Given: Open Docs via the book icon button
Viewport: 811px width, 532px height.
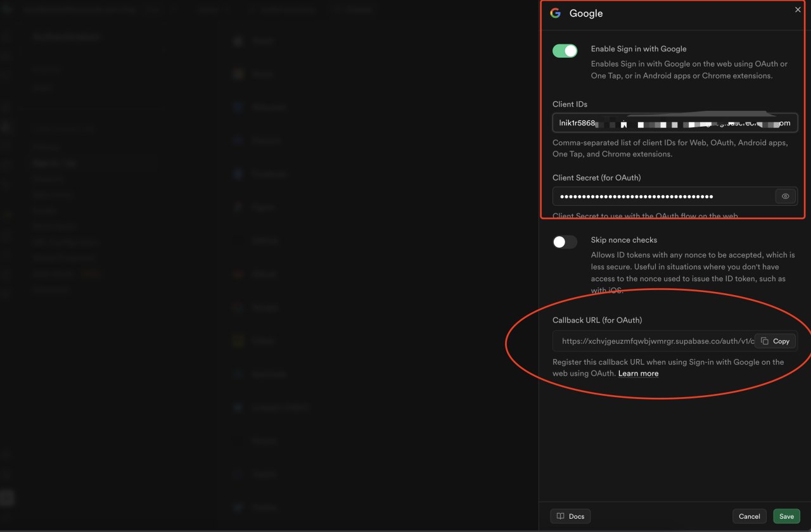Looking at the screenshot, I should pos(570,516).
